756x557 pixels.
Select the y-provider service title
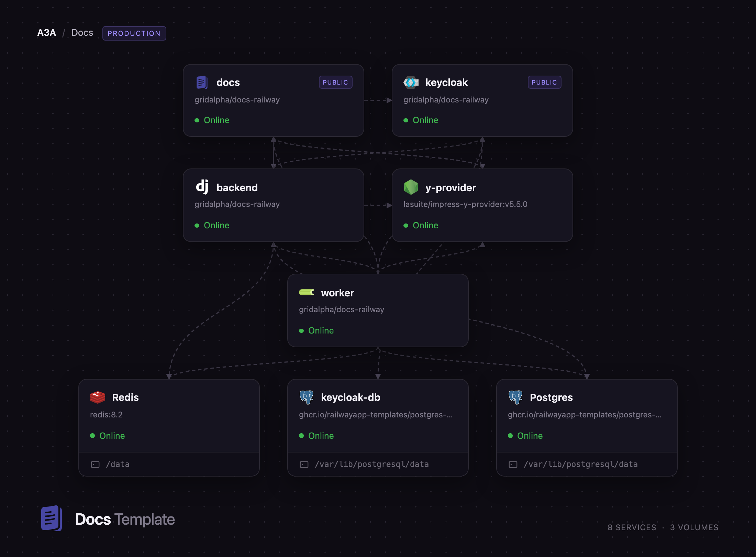(451, 187)
